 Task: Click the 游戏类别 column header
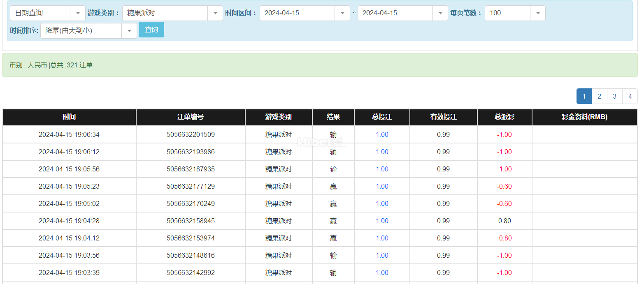[x=279, y=117]
